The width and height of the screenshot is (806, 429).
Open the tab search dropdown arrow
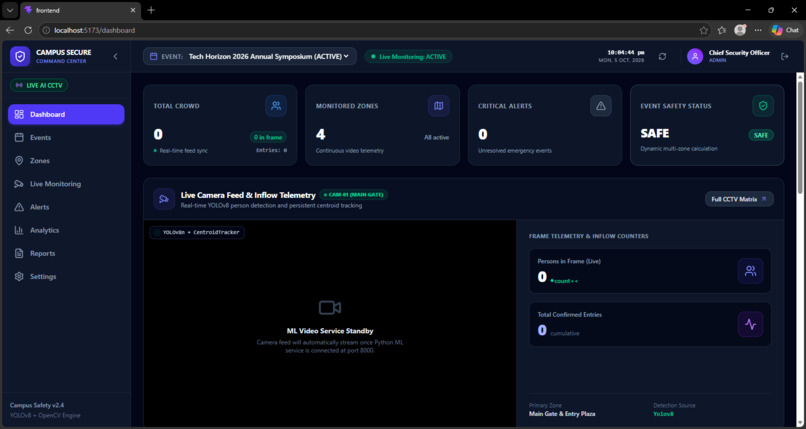tap(10, 10)
